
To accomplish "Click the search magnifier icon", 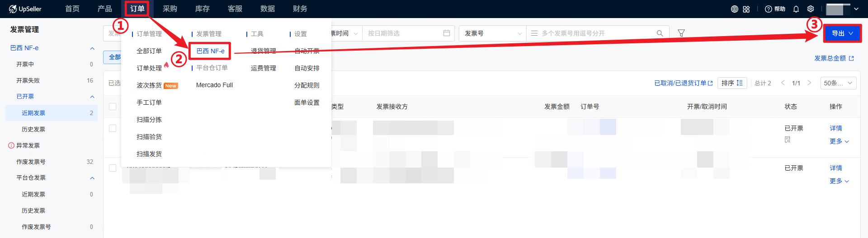I will coord(660,33).
